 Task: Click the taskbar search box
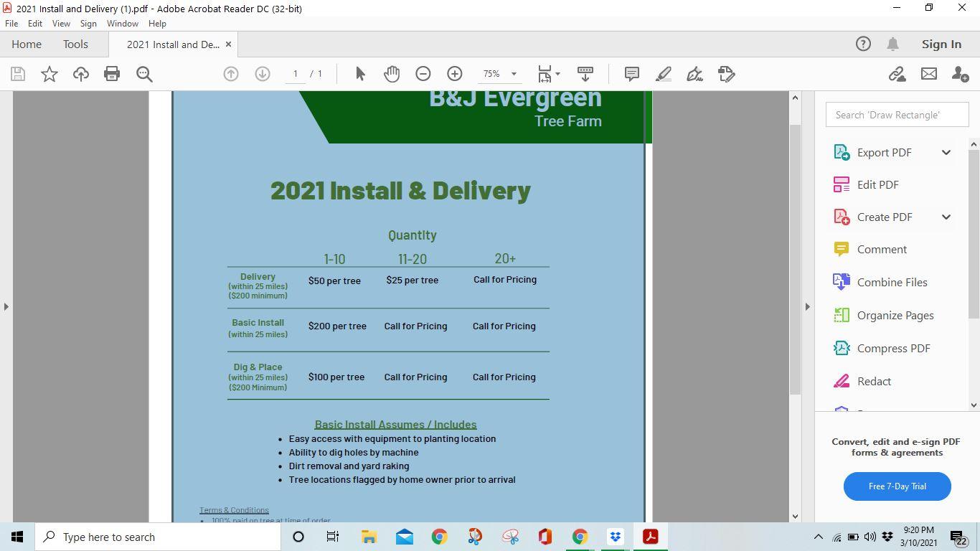[158, 537]
